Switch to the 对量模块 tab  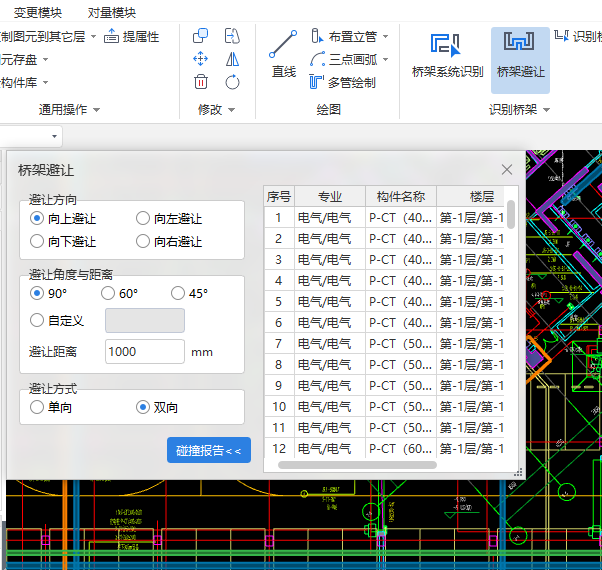click(112, 13)
